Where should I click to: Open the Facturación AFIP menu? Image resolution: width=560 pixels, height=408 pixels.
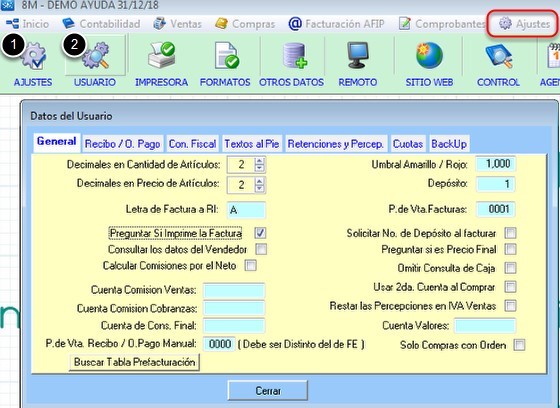click(x=336, y=24)
